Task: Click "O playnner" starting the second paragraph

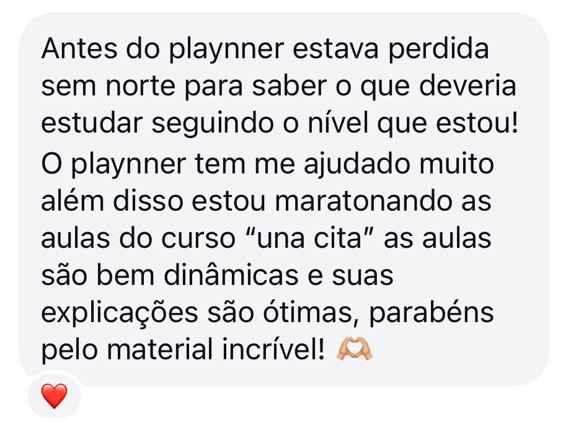Action: 114,166
